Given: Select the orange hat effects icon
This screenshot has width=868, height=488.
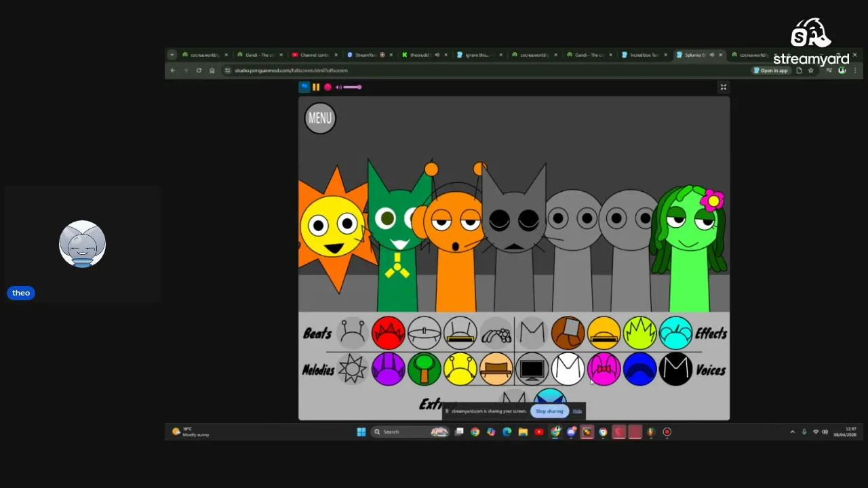Looking at the screenshot, I should click(x=604, y=333).
